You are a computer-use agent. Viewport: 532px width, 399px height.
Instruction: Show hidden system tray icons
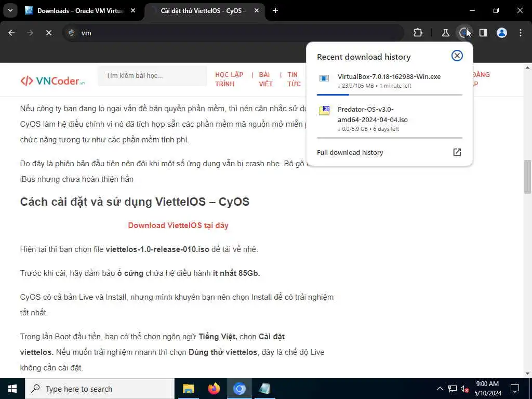click(x=440, y=389)
